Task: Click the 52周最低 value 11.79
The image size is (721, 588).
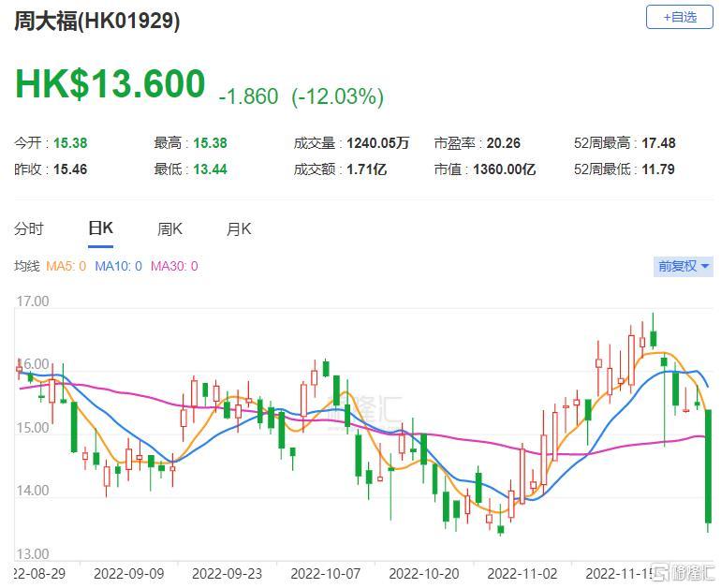Action: click(658, 169)
